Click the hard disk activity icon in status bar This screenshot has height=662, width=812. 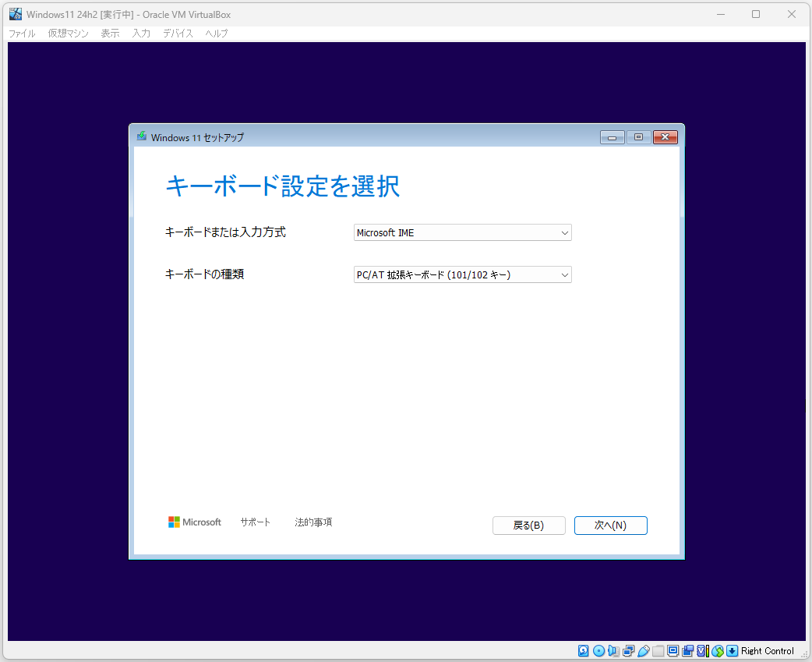[x=583, y=650]
